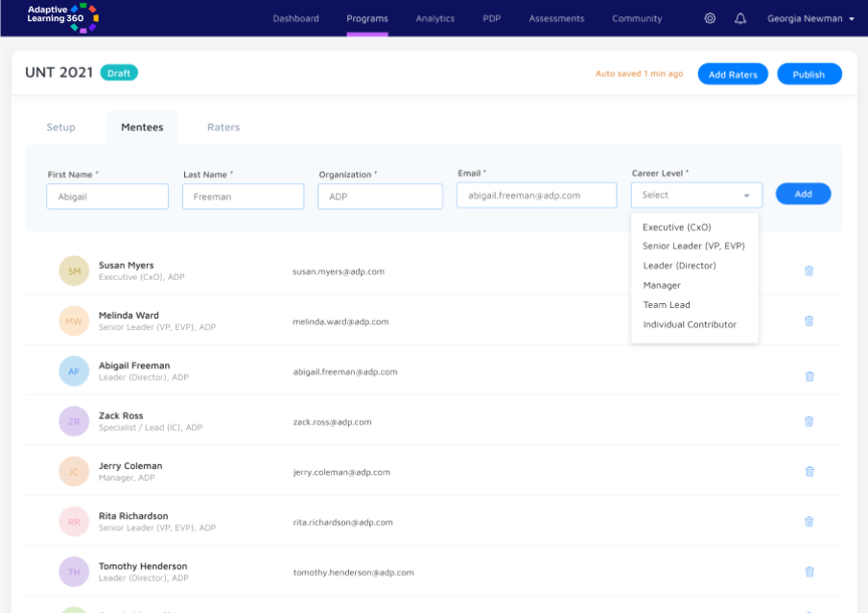Go to Community section
868x613 pixels.
(x=637, y=18)
